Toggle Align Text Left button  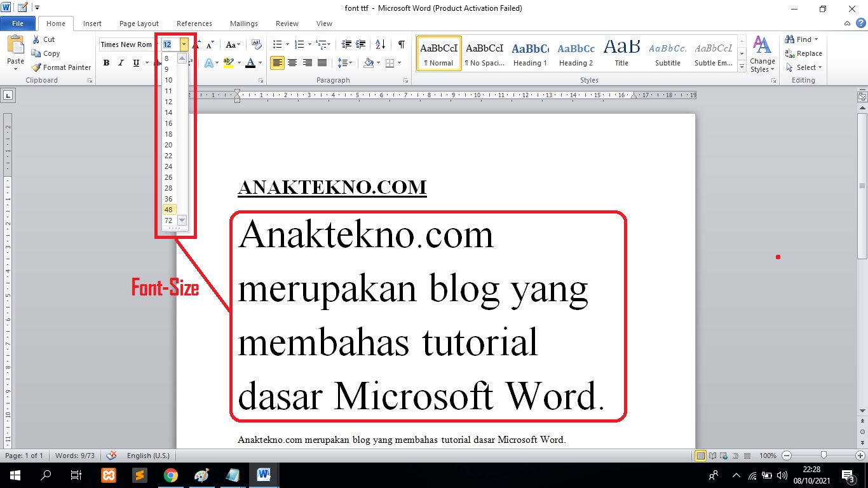277,63
